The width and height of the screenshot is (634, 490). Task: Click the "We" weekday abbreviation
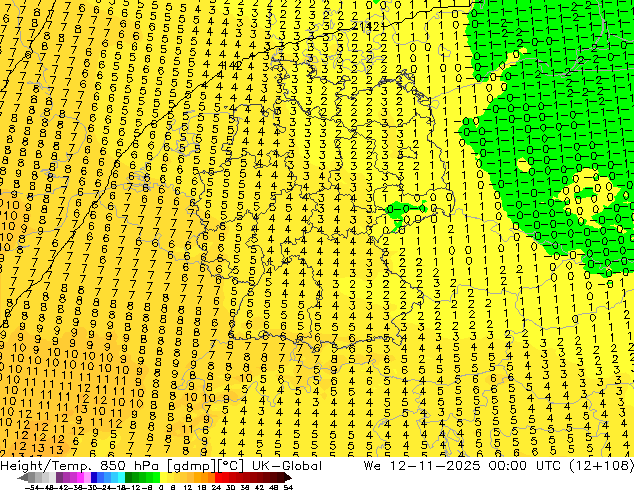pyautogui.click(x=372, y=465)
